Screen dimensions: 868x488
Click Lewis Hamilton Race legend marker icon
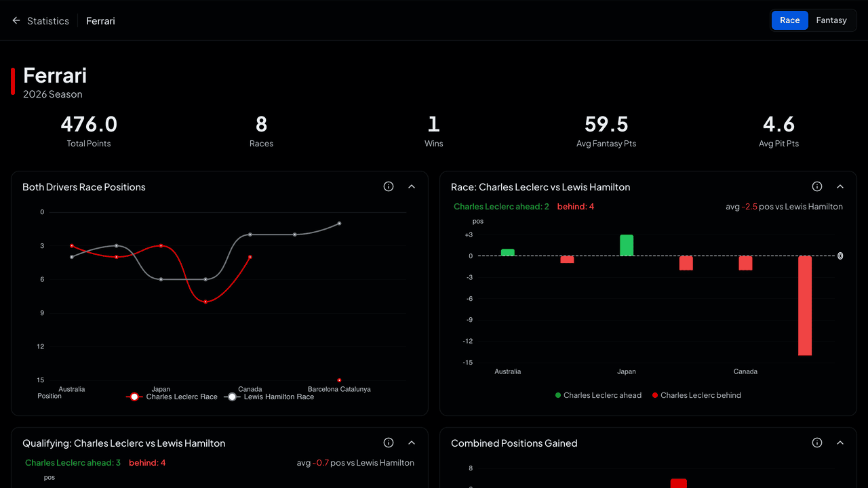pos(232,396)
